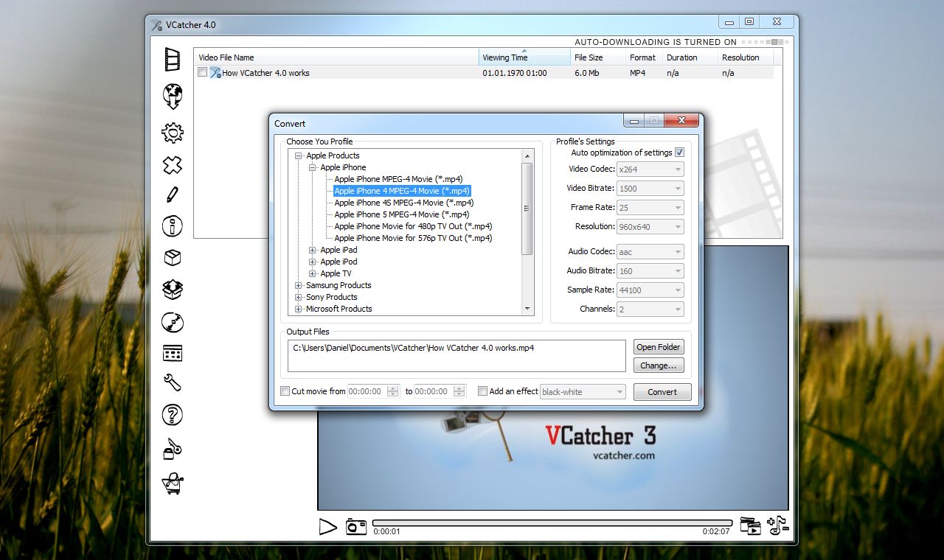Click the video clips playlist icon
This screenshot has width=944, height=560.
tap(751, 525)
